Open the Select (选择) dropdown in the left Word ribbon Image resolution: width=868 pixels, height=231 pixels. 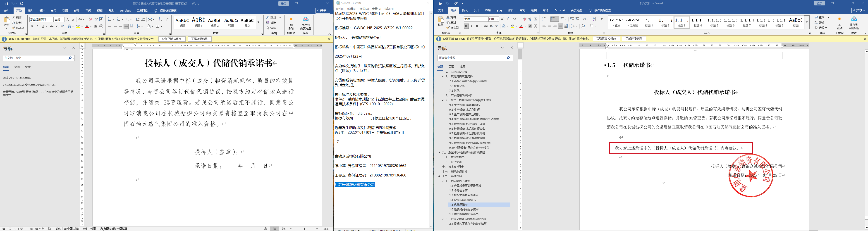click(272, 28)
